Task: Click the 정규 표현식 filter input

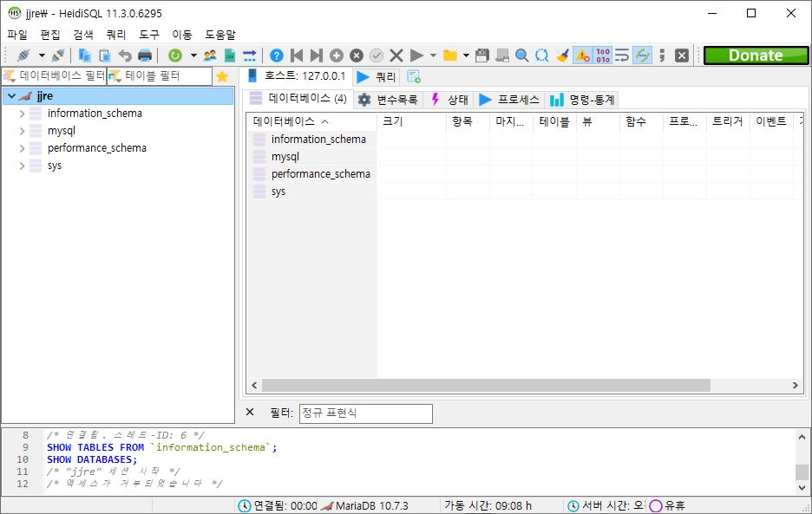Action: (x=365, y=413)
